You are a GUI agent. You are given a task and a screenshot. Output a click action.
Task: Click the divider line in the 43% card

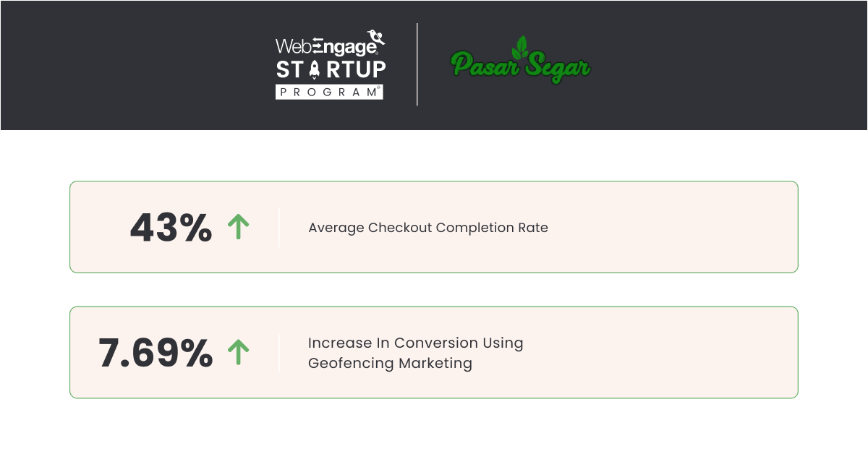click(x=279, y=227)
